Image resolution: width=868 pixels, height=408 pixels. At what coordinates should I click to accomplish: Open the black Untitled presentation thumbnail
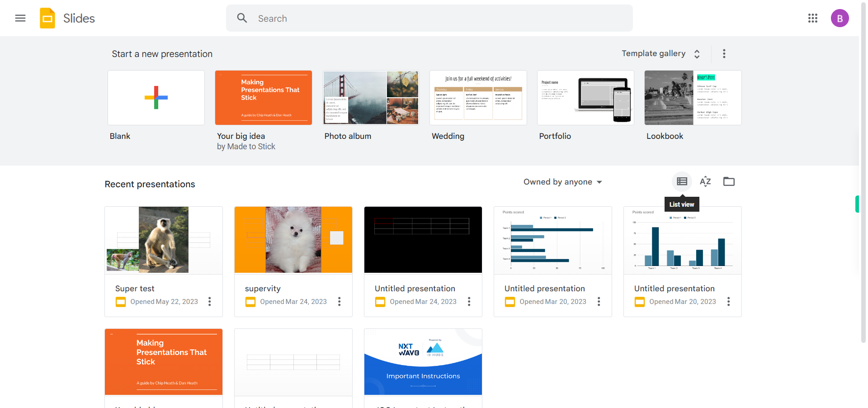pos(423,240)
